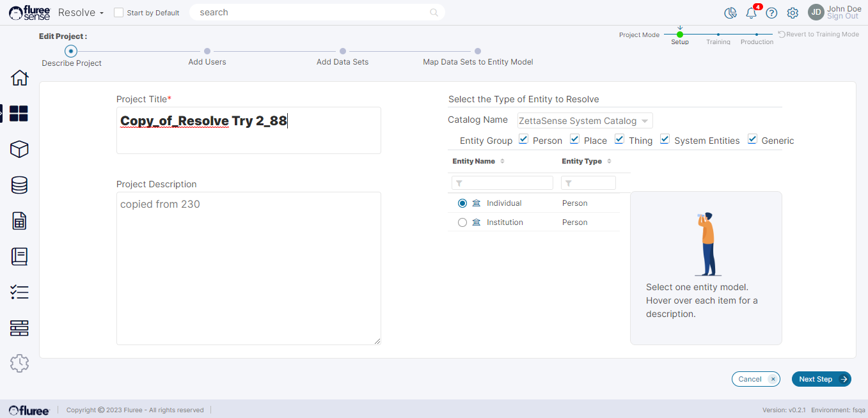Viewport: 868px width, 418px height.
Task: Click the notification bell icon
Action: [751, 13]
